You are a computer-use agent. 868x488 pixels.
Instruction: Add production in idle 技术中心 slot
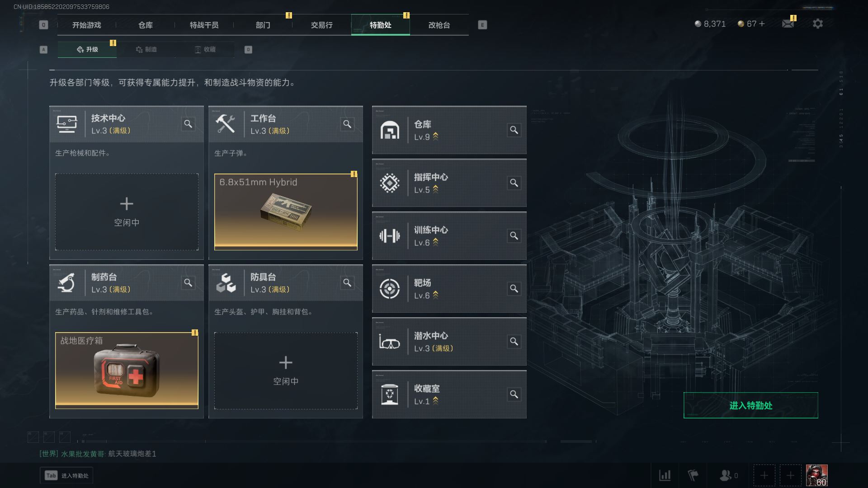(x=127, y=212)
